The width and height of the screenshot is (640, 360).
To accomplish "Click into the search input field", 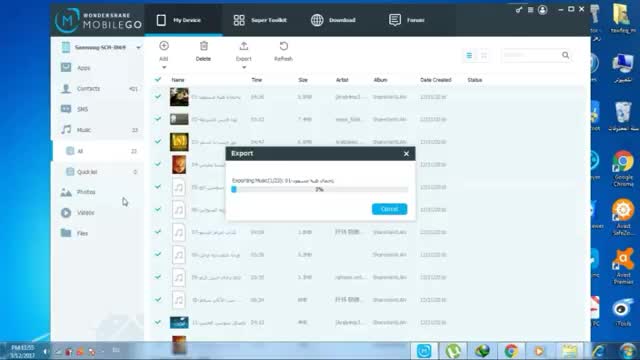I will point(531,55).
